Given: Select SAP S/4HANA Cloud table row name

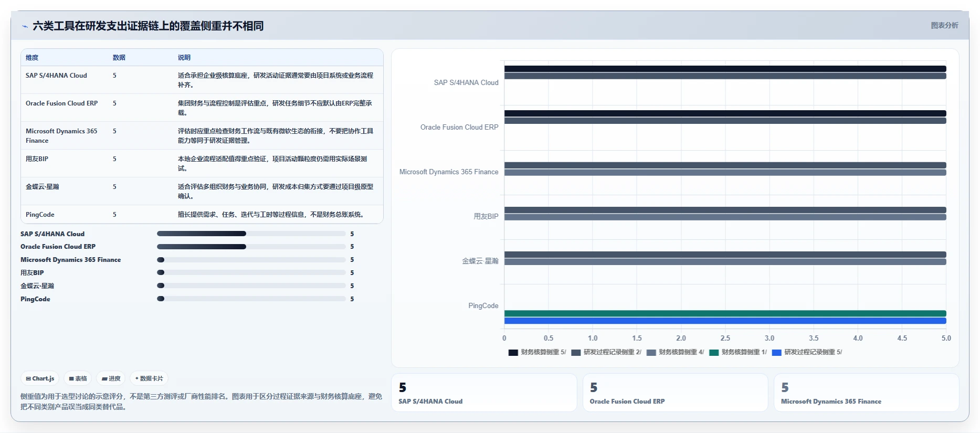Looking at the screenshot, I should point(56,76).
